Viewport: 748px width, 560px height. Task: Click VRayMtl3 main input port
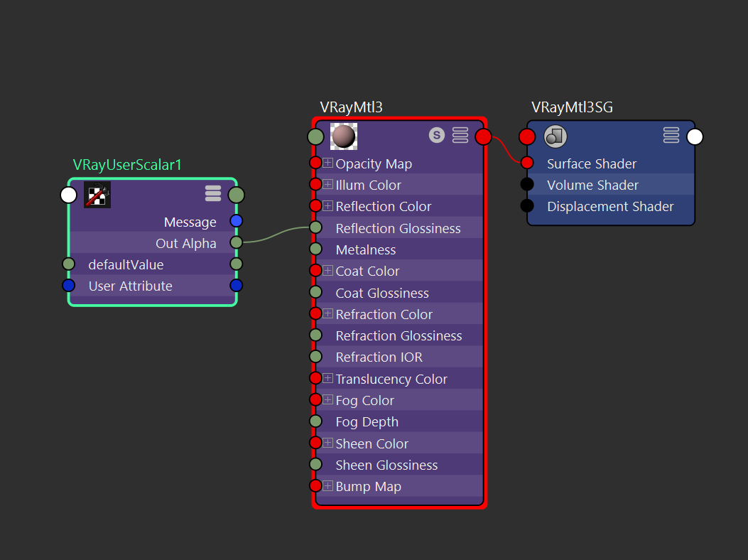coord(316,136)
